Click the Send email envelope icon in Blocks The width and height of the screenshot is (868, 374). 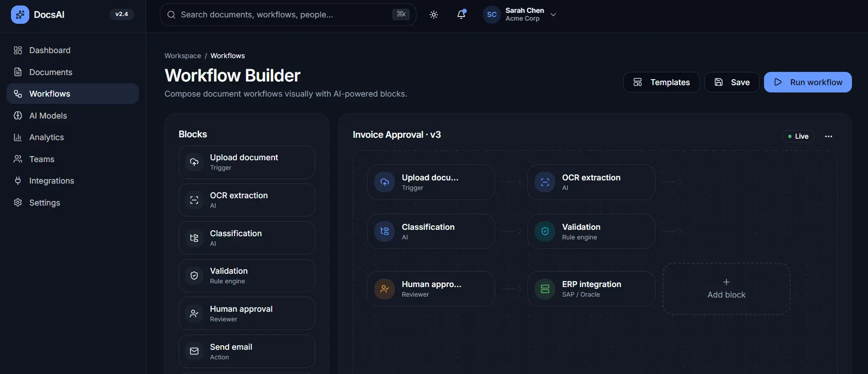(x=194, y=352)
